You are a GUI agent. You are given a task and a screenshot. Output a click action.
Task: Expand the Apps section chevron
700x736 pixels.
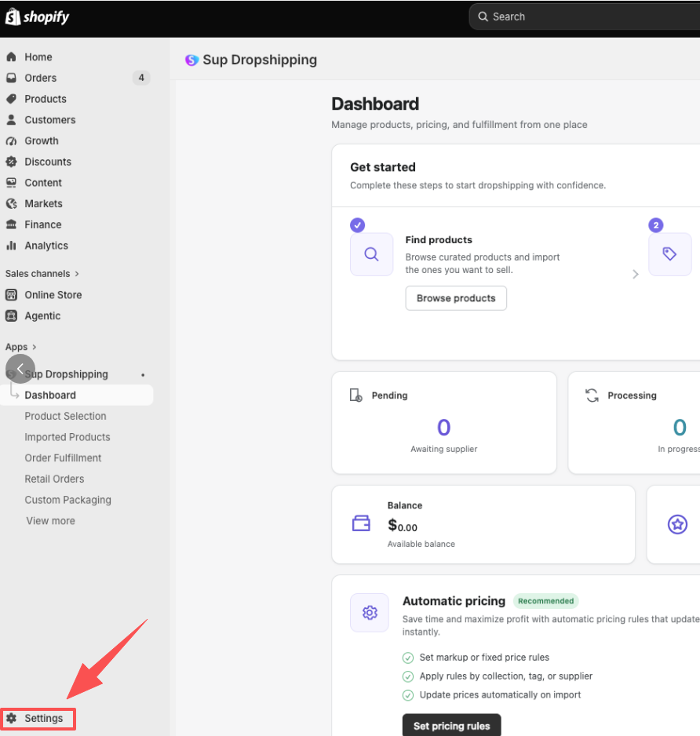click(x=35, y=347)
